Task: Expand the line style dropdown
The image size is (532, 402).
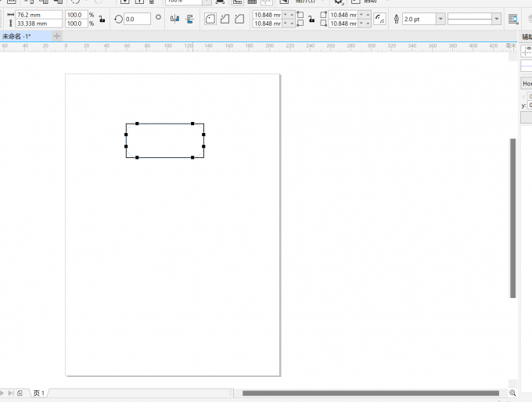Action: point(497,19)
